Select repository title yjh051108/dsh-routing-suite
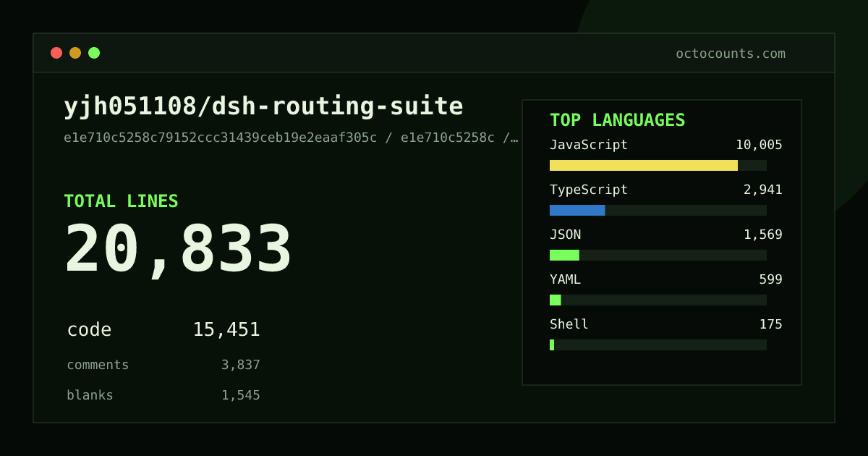 coord(263,106)
